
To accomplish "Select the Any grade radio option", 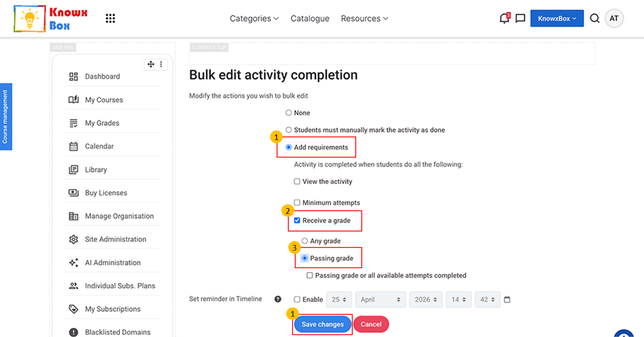I will (x=305, y=241).
